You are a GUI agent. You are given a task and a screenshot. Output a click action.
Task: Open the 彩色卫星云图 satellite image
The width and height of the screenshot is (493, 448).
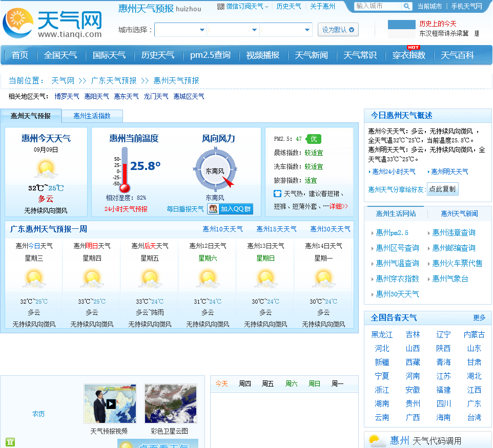170,404
